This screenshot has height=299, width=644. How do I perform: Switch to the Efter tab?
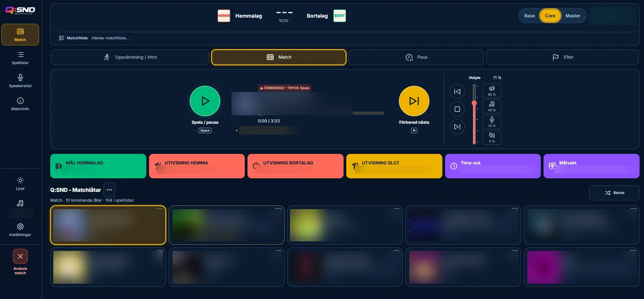coord(563,57)
